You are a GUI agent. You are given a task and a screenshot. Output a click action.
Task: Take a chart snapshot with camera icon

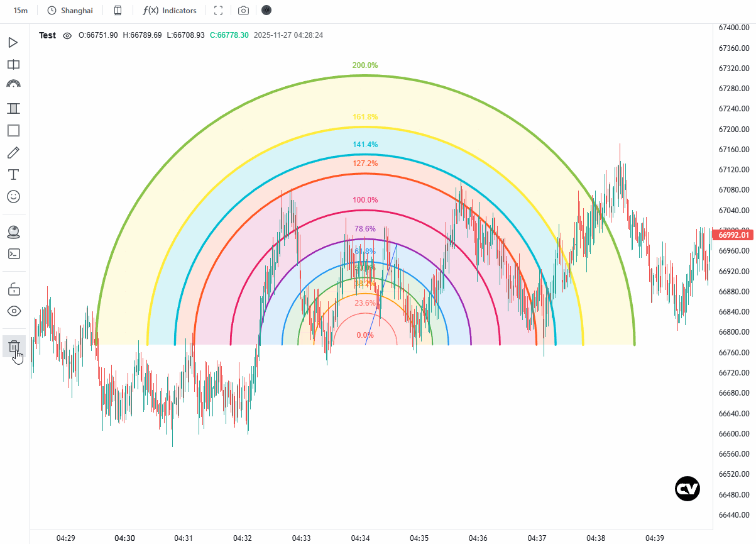pos(243,11)
